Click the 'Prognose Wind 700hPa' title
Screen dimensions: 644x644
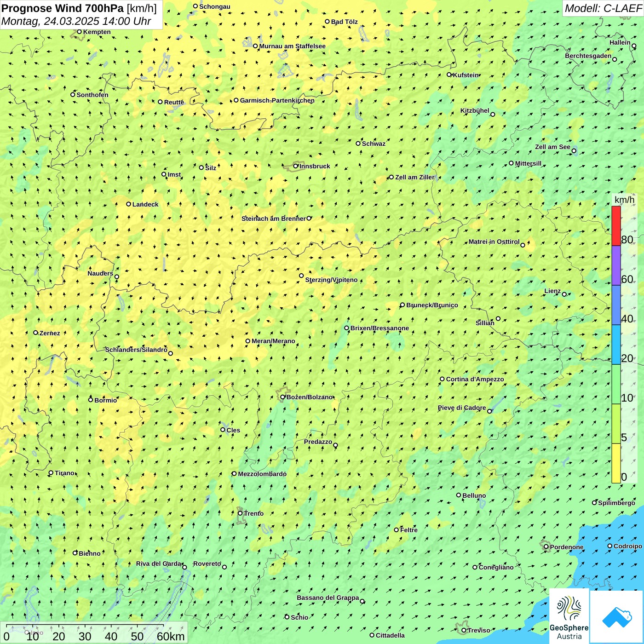pos(63,8)
